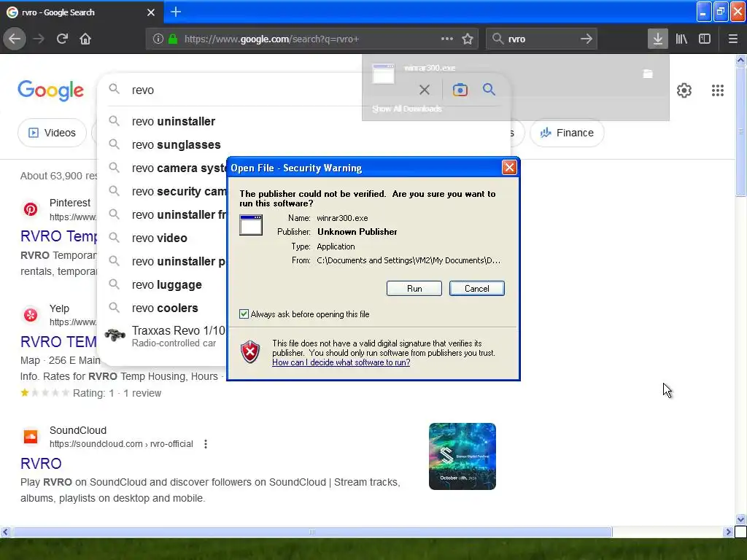The image size is (747, 560).
Task: Run winrar300.exe from the security warning
Action: point(414,289)
